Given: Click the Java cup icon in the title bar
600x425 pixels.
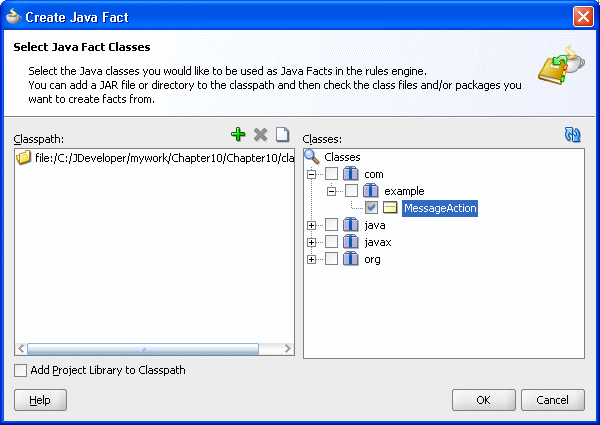Looking at the screenshot, I should click(x=13, y=16).
